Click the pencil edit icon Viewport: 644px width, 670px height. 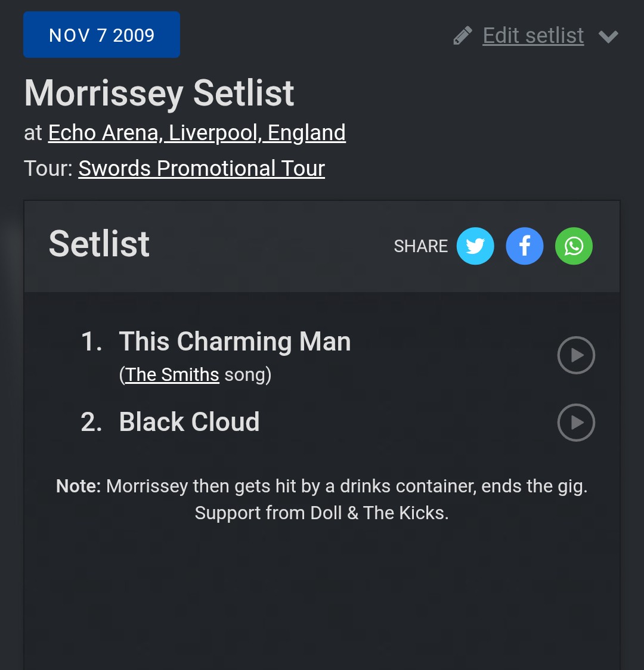pyautogui.click(x=463, y=36)
